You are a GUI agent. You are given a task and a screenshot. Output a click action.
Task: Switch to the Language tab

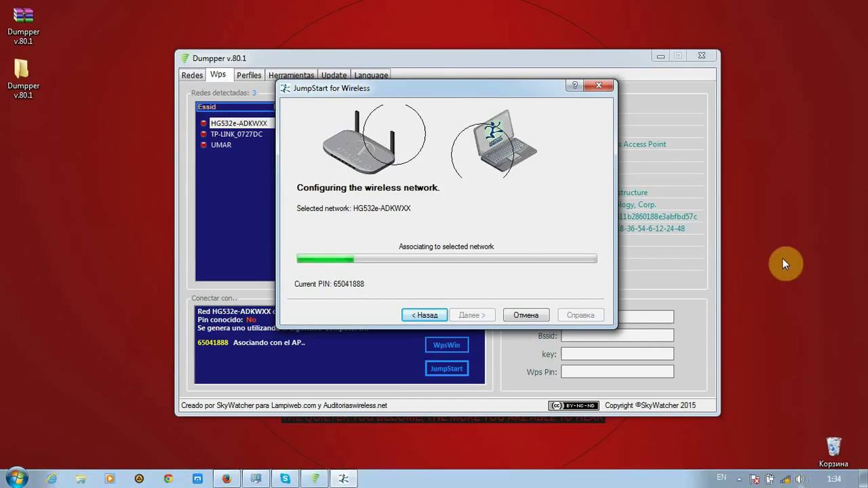(x=371, y=75)
